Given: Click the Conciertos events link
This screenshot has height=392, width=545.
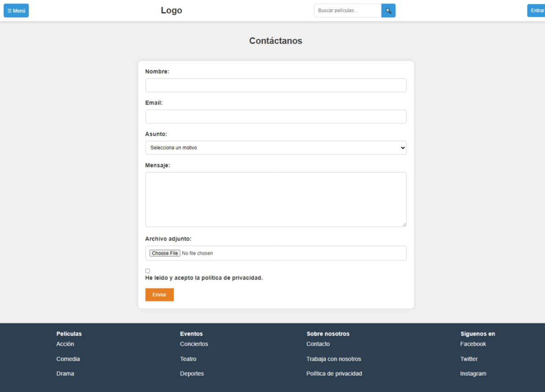Looking at the screenshot, I should click(194, 344).
